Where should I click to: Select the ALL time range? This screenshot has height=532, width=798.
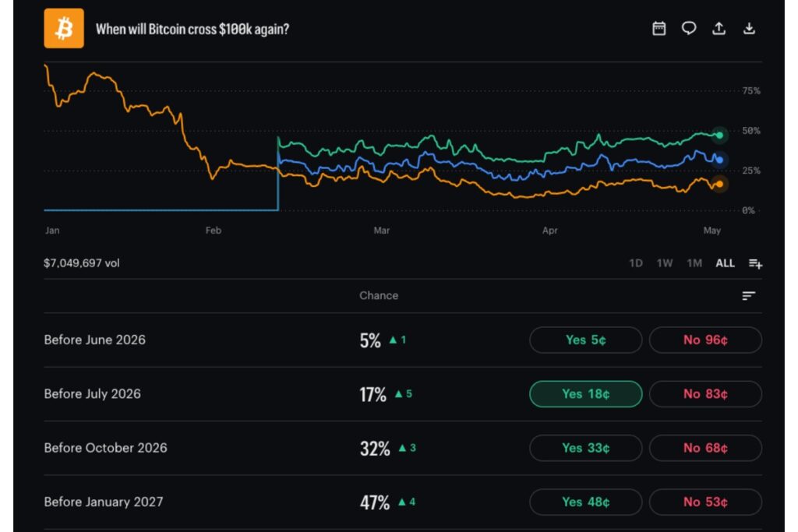[x=726, y=263]
